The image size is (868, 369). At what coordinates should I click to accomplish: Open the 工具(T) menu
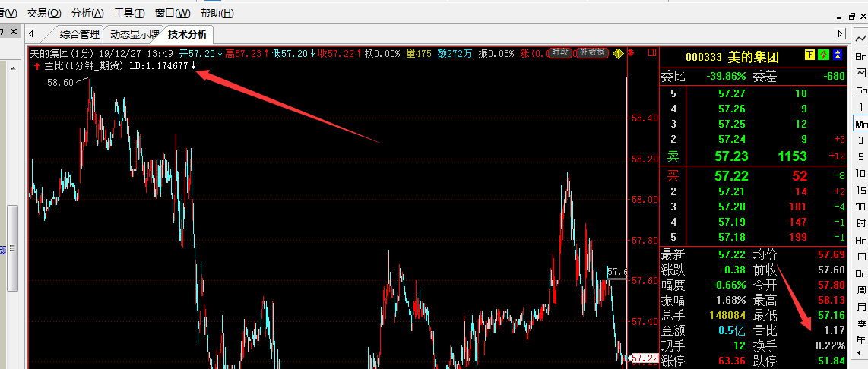(129, 13)
